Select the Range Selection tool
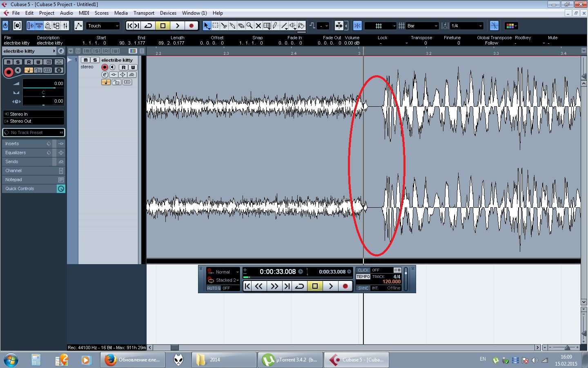Image resolution: width=588 pixels, height=368 pixels. [x=216, y=26]
